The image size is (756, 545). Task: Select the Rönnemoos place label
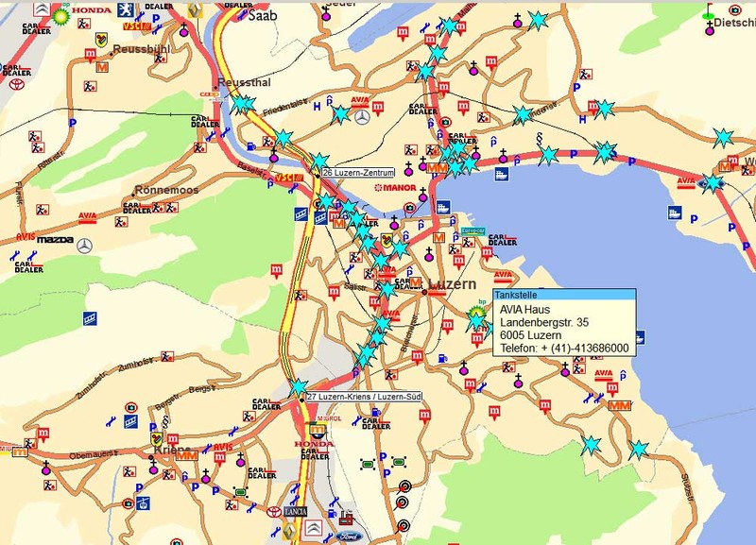(166, 190)
